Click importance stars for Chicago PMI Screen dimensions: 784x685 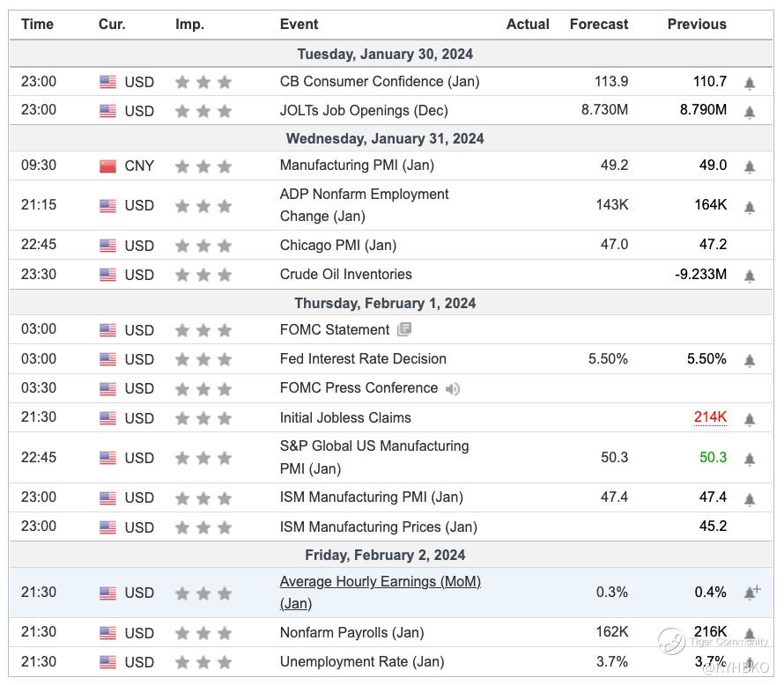203,246
